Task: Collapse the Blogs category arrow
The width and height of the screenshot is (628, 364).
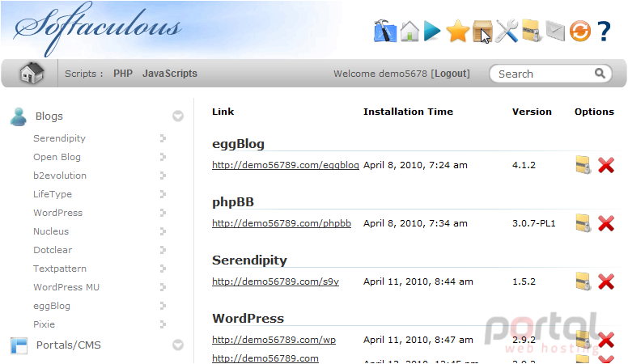Action: pos(178,116)
